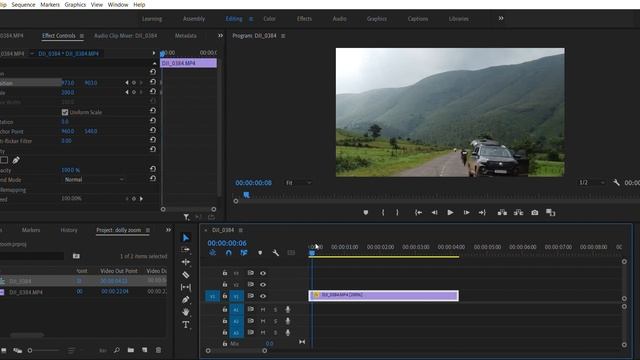Click Play in Program monitor

(450, 213)
